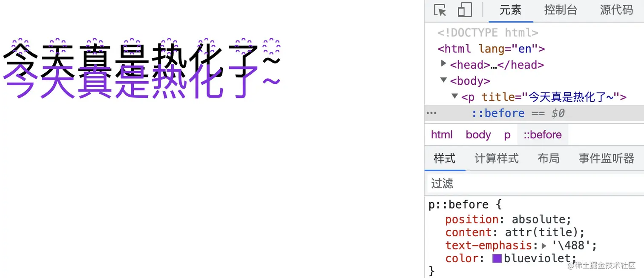Open the three-dot row actions menu
The image size is (644, 278).
[431, 113]
